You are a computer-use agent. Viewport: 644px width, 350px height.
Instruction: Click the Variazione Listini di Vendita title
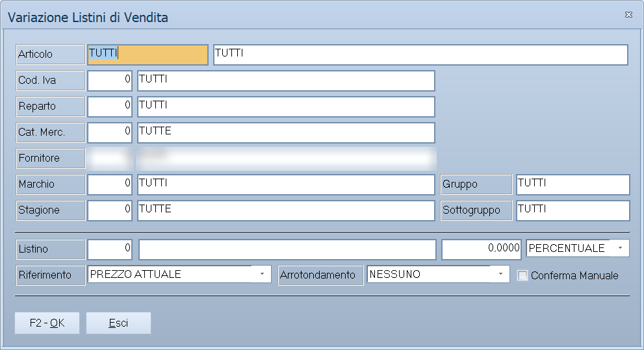tap(88, 18)
